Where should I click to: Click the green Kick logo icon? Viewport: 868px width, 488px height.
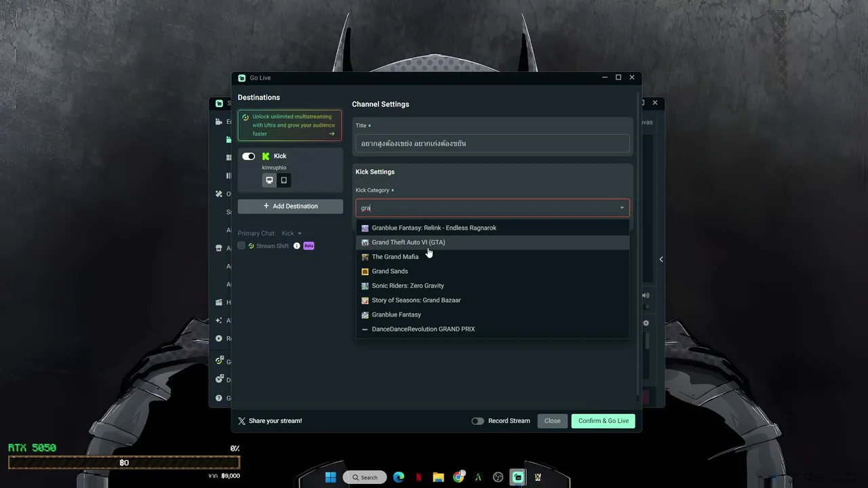coord(266,157)
